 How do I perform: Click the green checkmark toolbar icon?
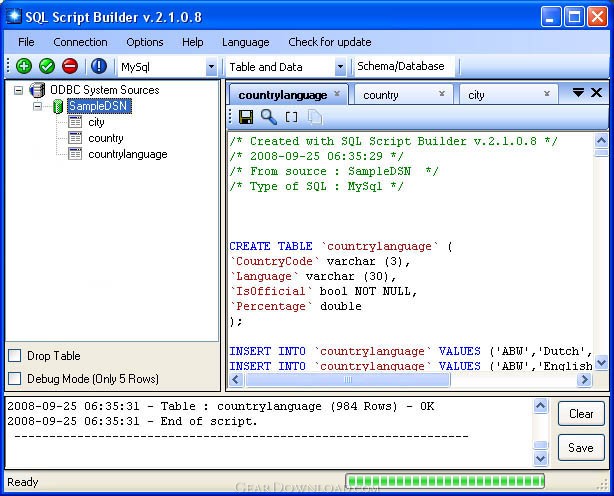pos(47,66)
